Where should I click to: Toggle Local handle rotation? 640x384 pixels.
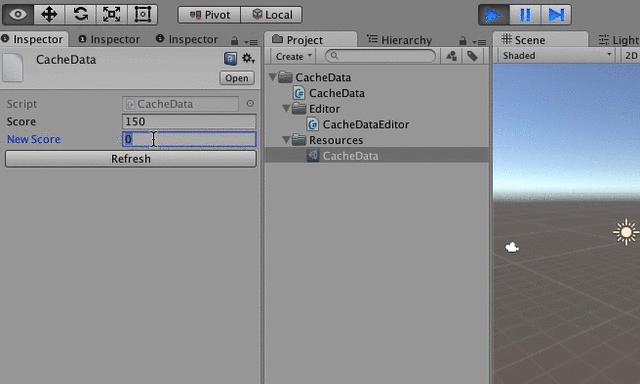tap(272, 15)
